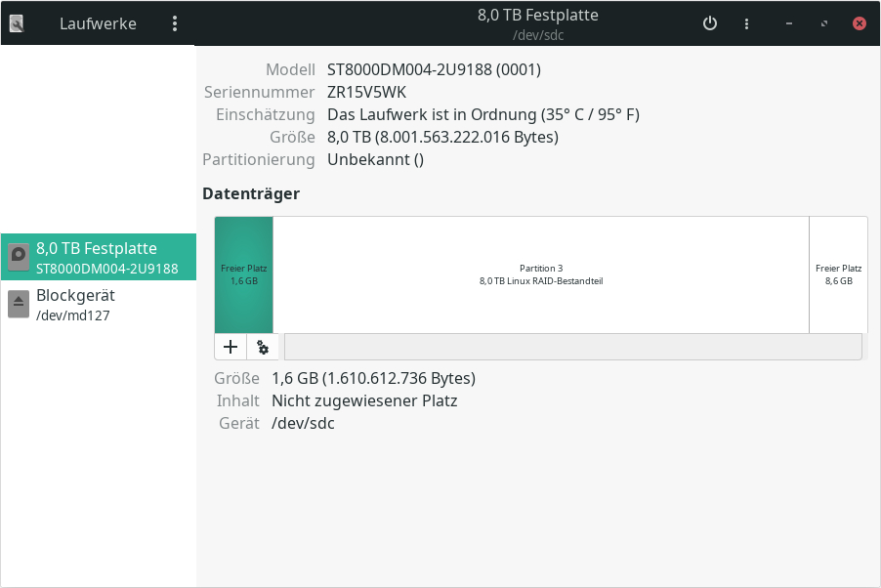Select the 8,0 TB Festplatte drive
Screen dimensions: 881x588
pyautogui.click(x=106, y=257)
